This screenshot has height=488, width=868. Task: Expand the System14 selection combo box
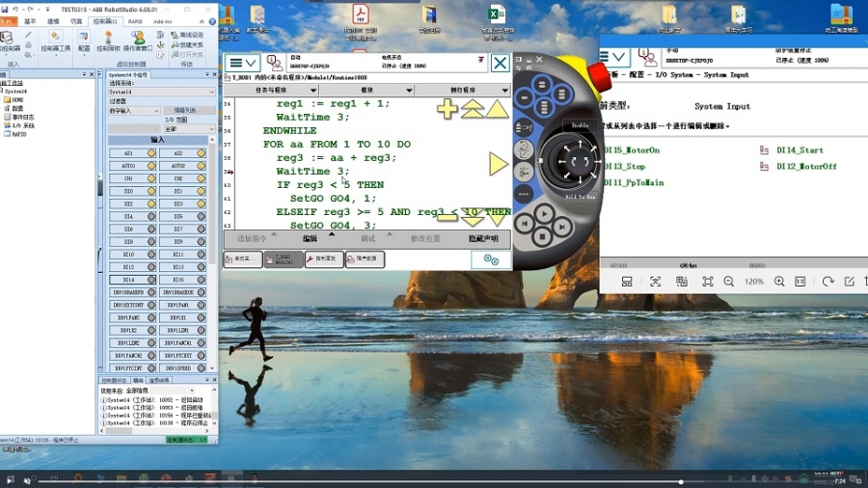click(x=160, y=91)
